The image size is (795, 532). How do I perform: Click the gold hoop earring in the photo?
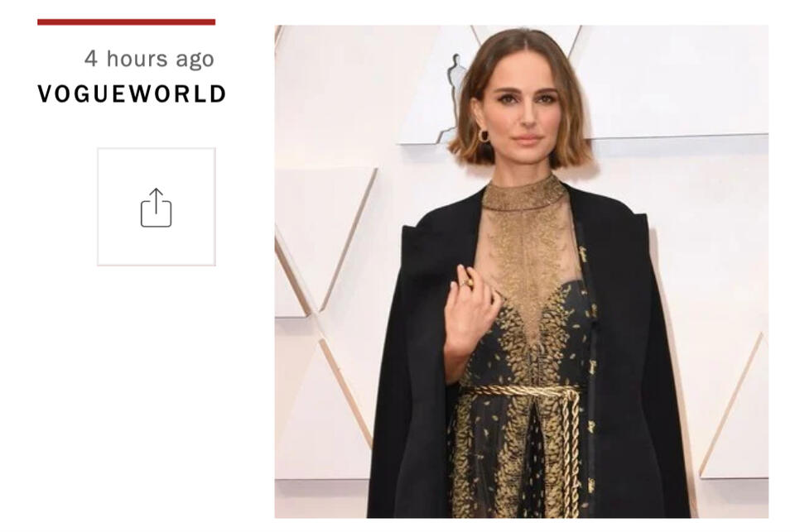(483, 136)
